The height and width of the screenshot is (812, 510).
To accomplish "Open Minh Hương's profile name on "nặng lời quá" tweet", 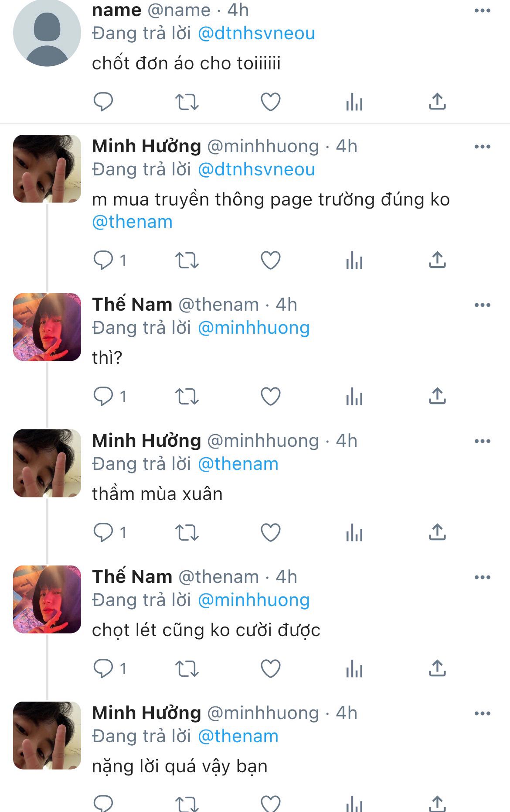I will click(146, 713).
